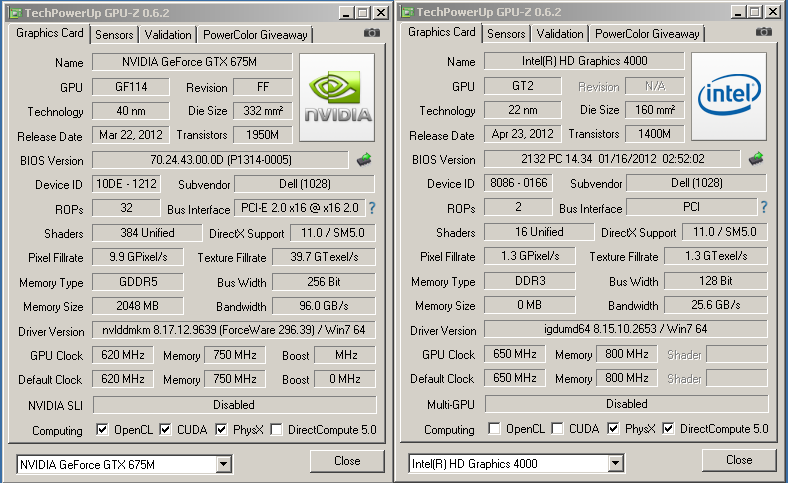Click the Intel logo image
Viewport: 788px width, 483px height.
pos(729,98)
